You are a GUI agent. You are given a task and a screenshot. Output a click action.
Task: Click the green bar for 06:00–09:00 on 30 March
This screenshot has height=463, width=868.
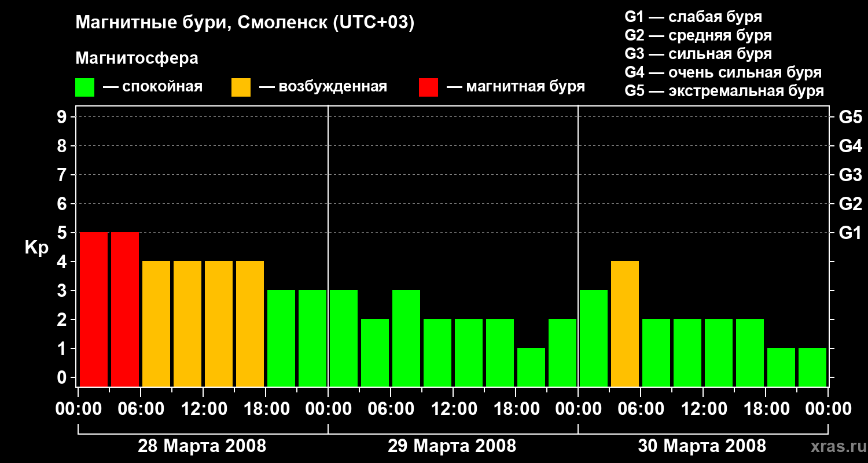coord(656,352)
